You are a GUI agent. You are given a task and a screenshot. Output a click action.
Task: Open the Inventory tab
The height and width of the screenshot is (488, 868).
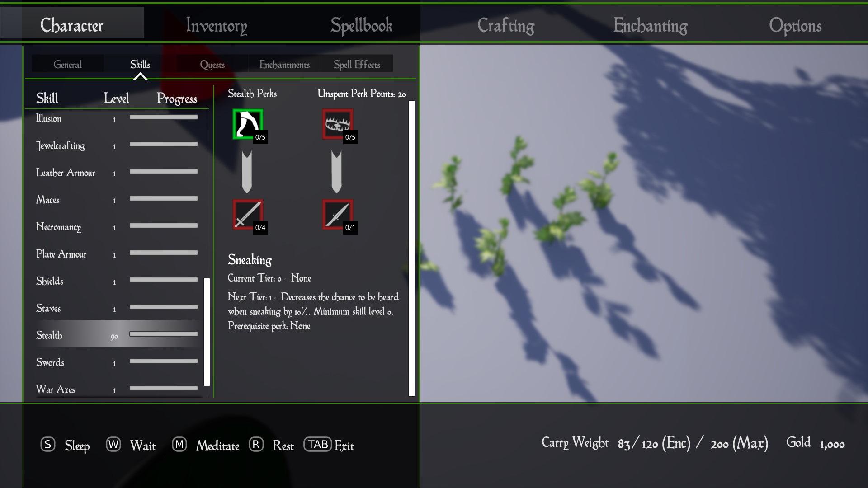tap(217, 25)
